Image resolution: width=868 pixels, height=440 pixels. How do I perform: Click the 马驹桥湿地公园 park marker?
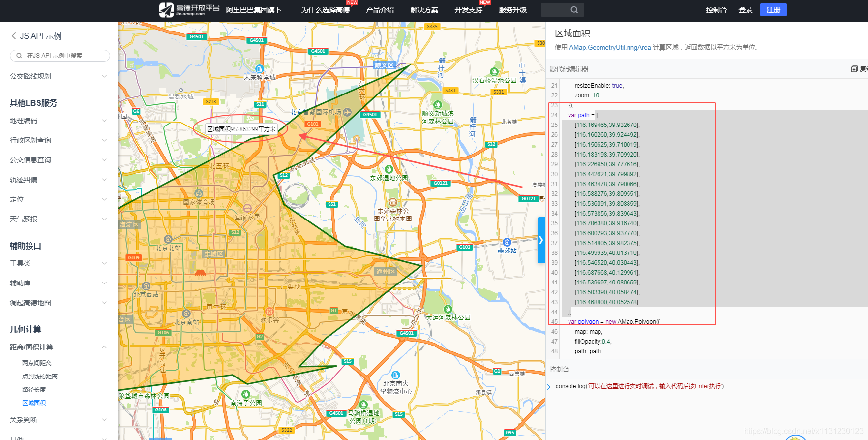coord(363,405)
